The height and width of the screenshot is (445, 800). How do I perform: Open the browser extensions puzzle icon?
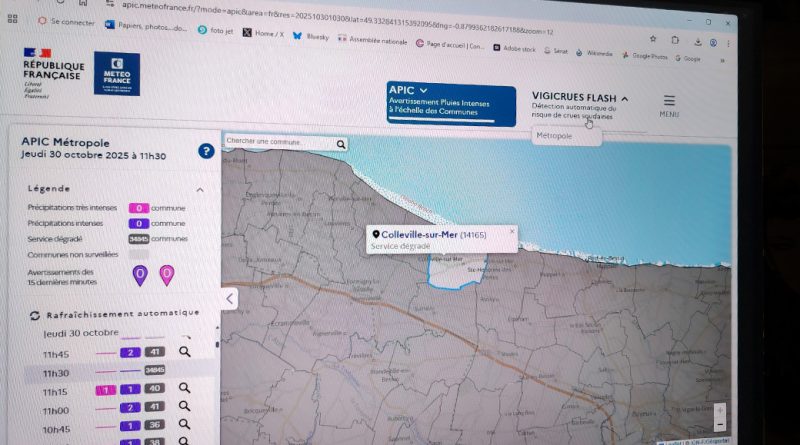(675, 40)
